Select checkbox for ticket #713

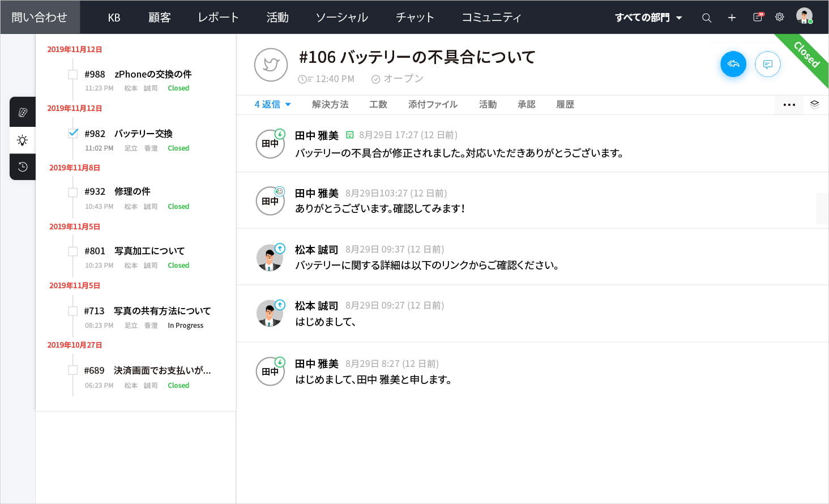click(x=73, y=311)
